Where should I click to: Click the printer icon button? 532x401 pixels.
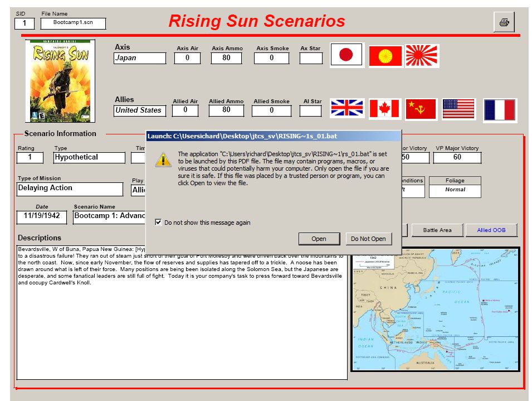pos(504,22)
